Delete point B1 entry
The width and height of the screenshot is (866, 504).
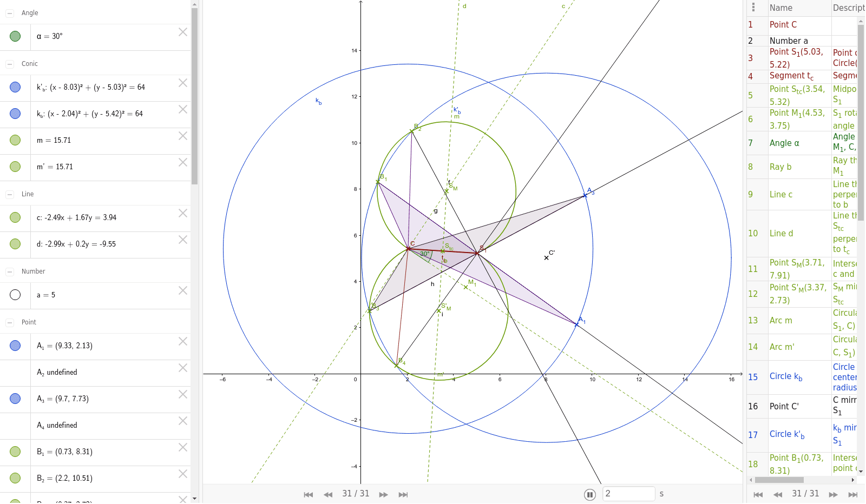click(183, 447)
